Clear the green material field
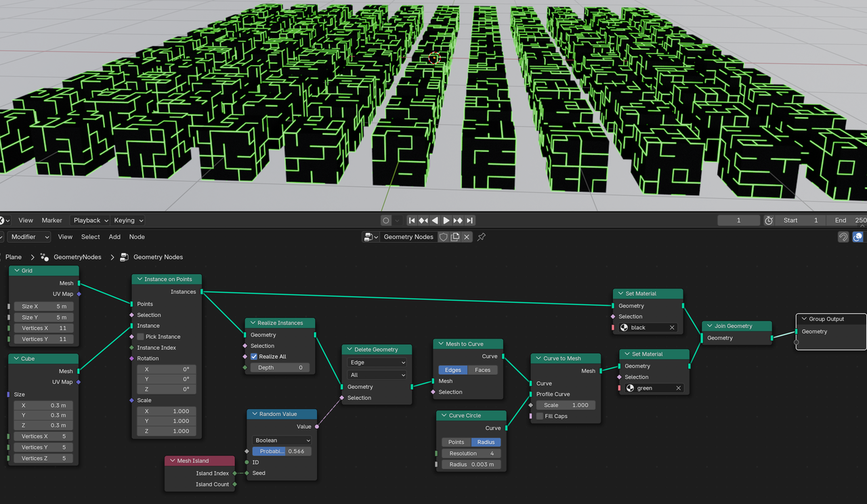867x504 pixels. pyautogui.click(x=678, y=388)
